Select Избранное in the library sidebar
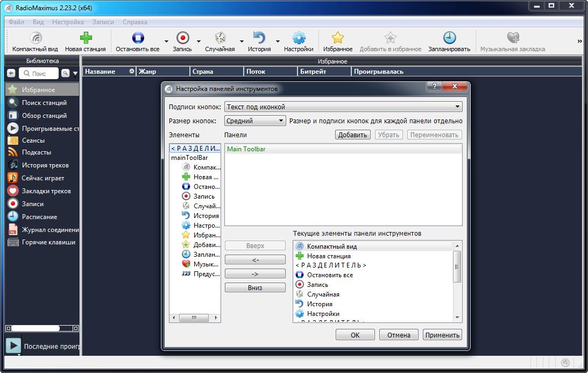Screen dimensions: 588x373 pos(42,90)
